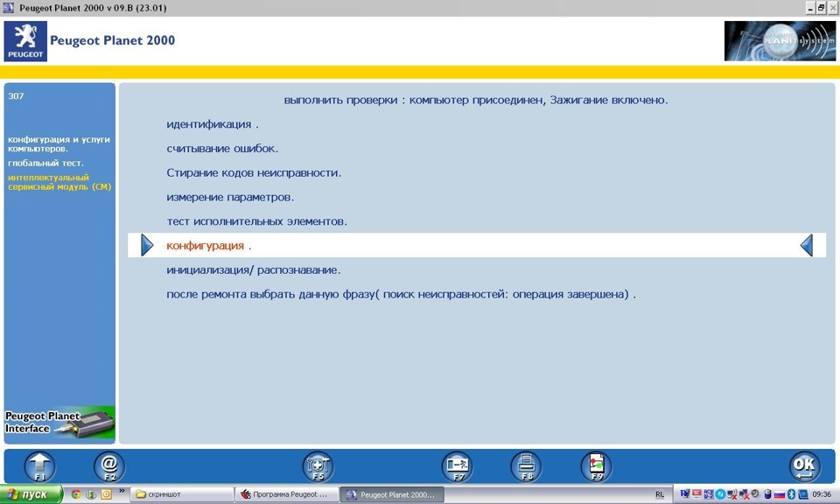840x504 pixels.
Task: Select тест исполнительных элементов entry
Action: click(x=256, y=221)
